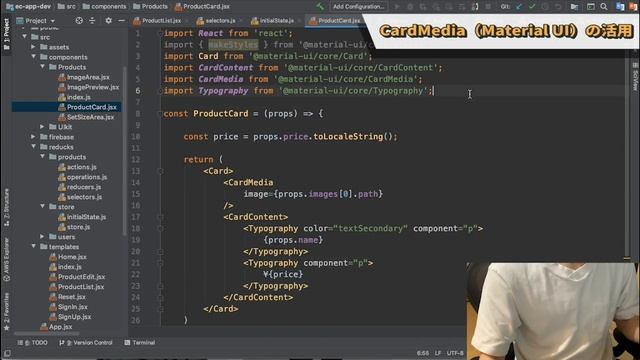Click the green Build hammer icon
This screenshot has width=640, height=360.
click(x=320, y=7)
